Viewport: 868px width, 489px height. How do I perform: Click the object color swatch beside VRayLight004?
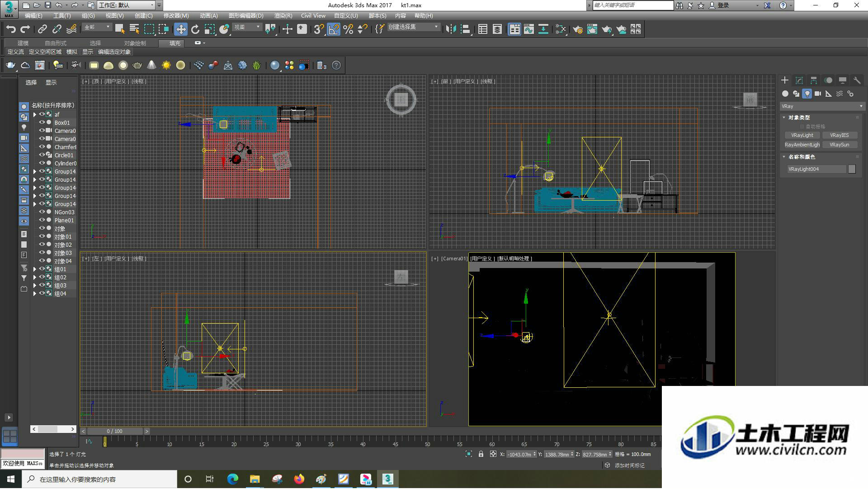pyautogui.click(x=852, y=169)
